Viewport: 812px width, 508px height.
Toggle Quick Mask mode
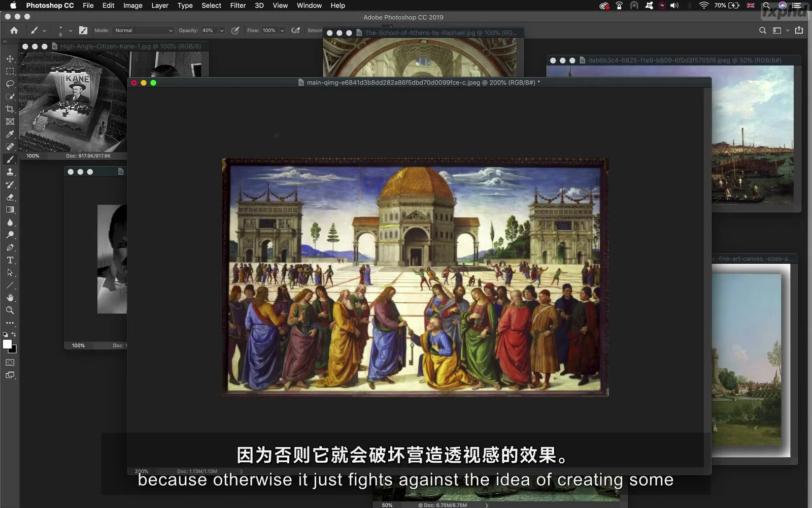coord(10,363)
